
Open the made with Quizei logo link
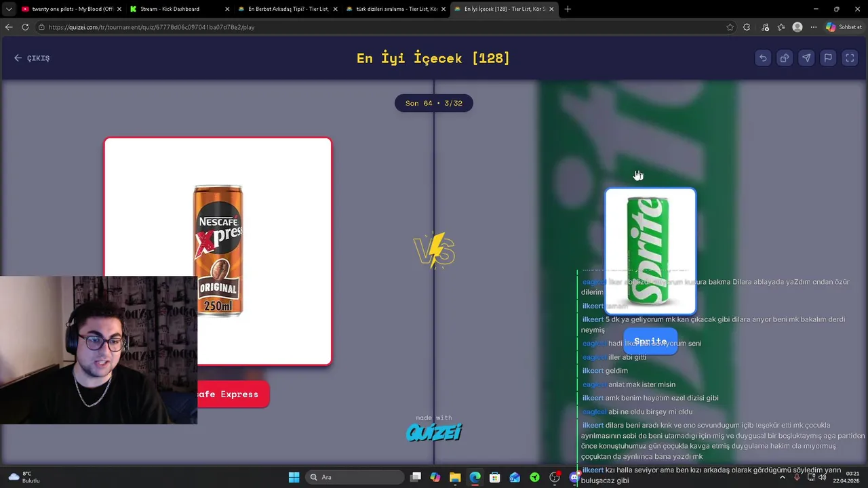point(434,428)
